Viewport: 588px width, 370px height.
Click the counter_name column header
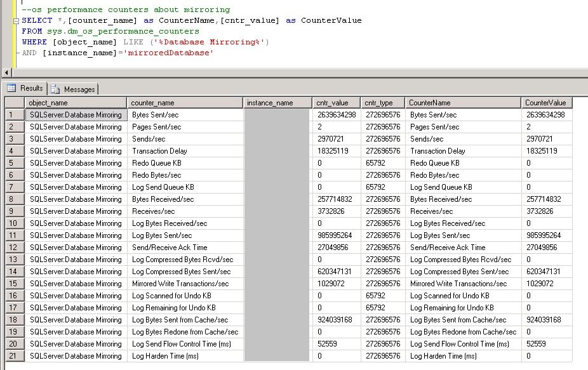click(x=184, y=102)
